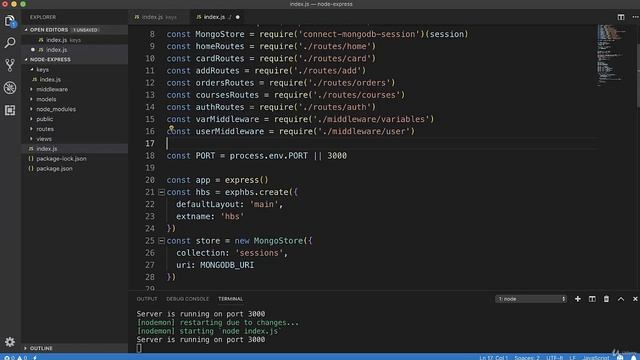The image size is (640, 360).
Task: Expand the views folder
Action: point(31,139)
